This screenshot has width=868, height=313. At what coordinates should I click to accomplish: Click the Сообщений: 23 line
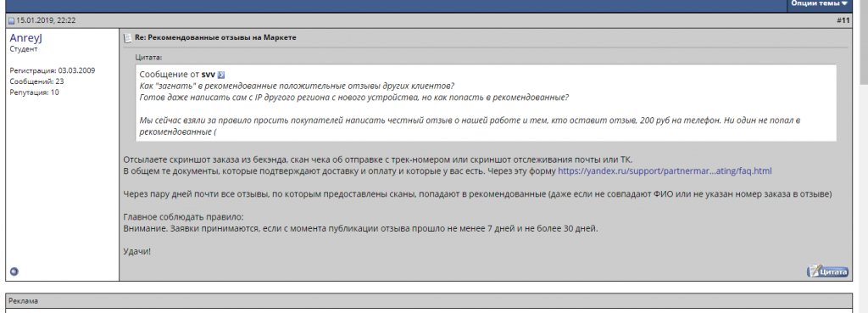[36, 81]
